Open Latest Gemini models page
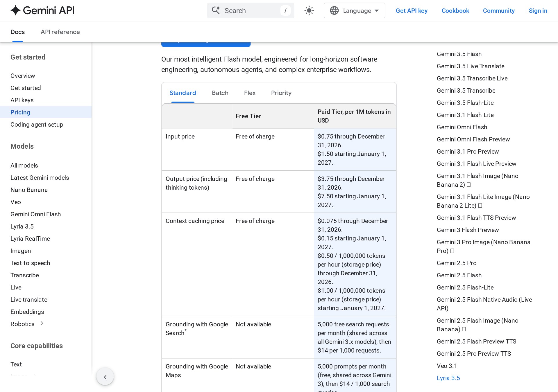 click(x=40, y=178)
